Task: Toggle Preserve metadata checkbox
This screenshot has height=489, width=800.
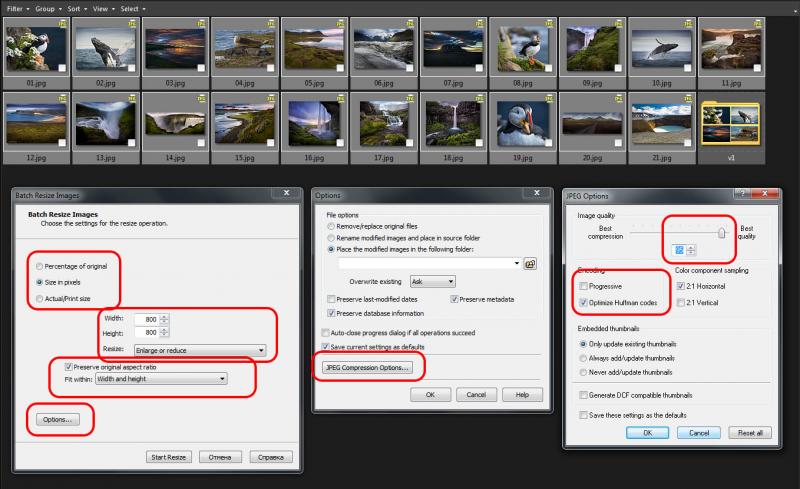Action: [x=454, y=299]
